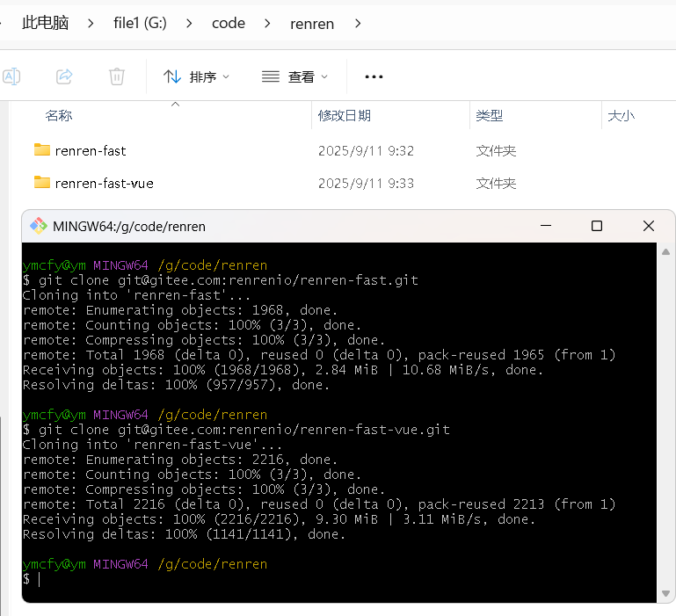
Task: Click 文件夹 type in renren-fast row
Action: 496,151
